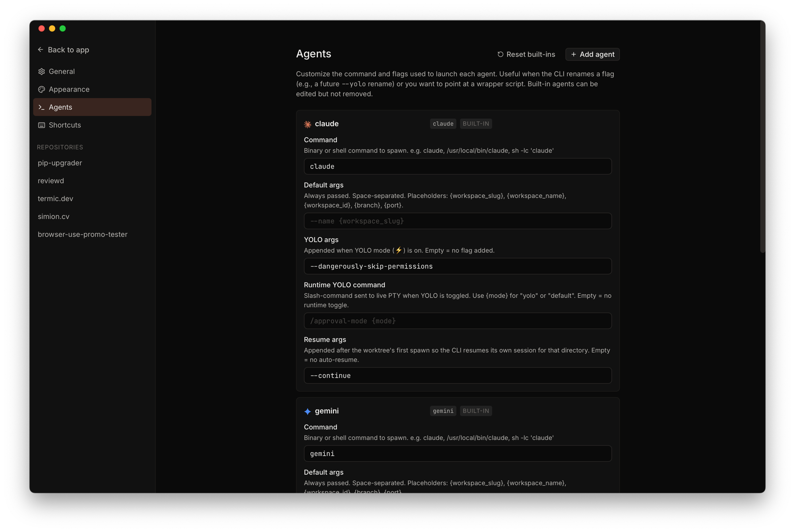Click the gemini sparkle logo icon
Image resolution: width=795 pixels, height=532 pixels.
point(308,411)
